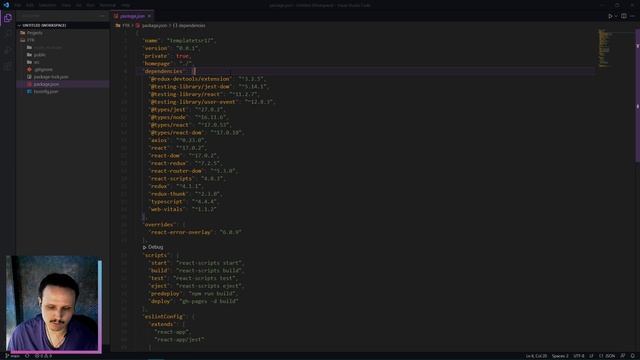640x360 pixels.
Task: Open the Edit menu
Action: pos(30,5)
